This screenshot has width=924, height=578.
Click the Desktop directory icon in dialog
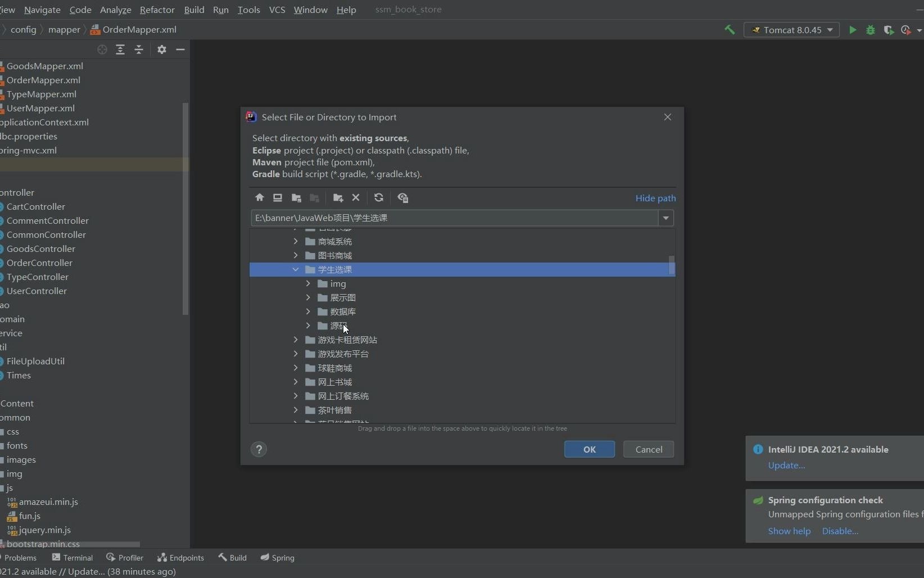[278, 197]
